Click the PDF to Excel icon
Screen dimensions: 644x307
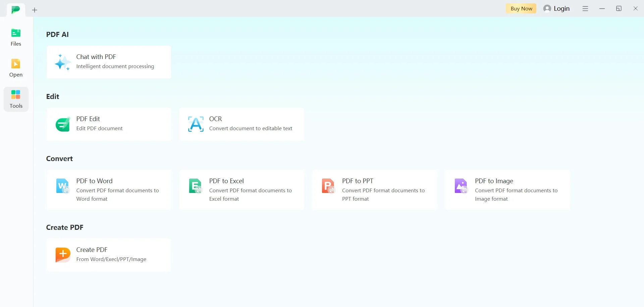click(x=195, y=186)
